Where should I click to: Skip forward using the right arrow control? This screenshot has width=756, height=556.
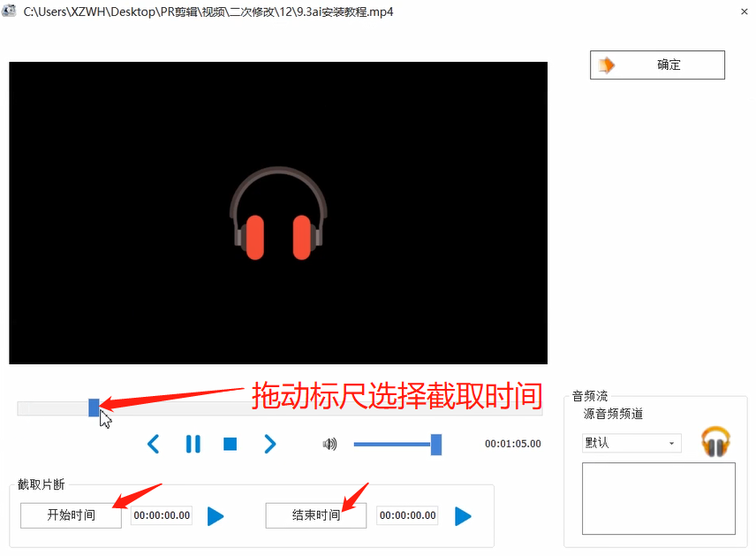(x=269, y=444)
